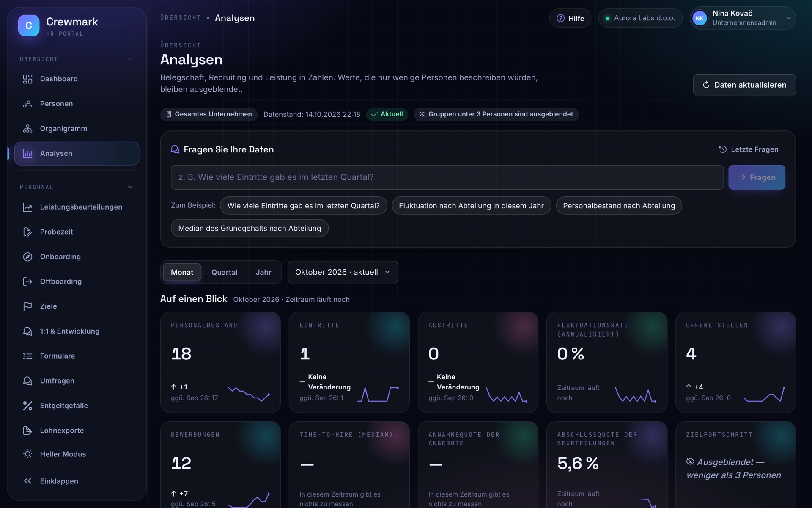The height and width of the screenshot is (508, 812).
Task: Click the Hilfe question mark icon
Action: pos(560,18)
